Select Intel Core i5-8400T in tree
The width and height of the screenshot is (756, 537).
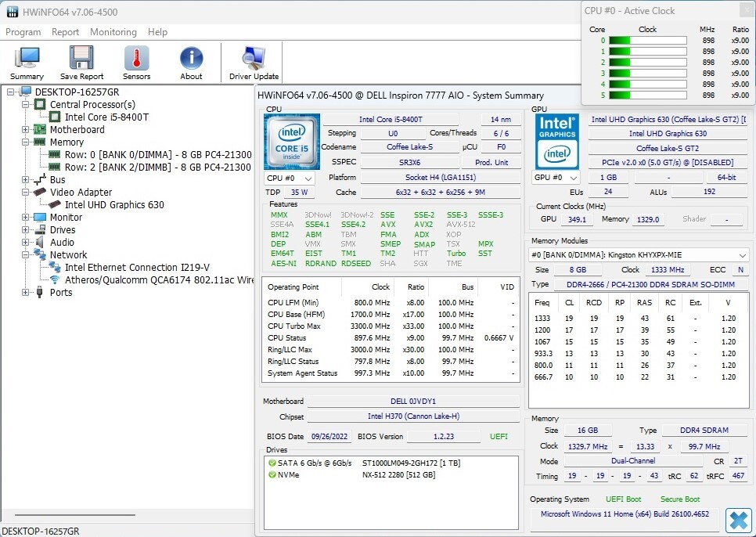[106, 117]
